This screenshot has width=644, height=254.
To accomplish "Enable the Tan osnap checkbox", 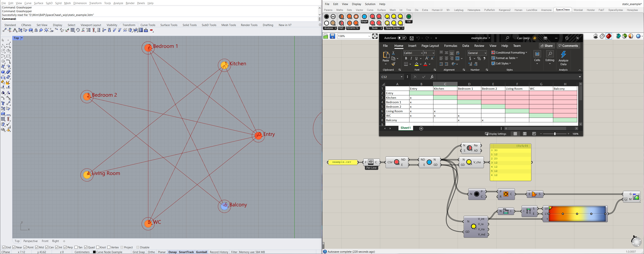I will 76,247.
